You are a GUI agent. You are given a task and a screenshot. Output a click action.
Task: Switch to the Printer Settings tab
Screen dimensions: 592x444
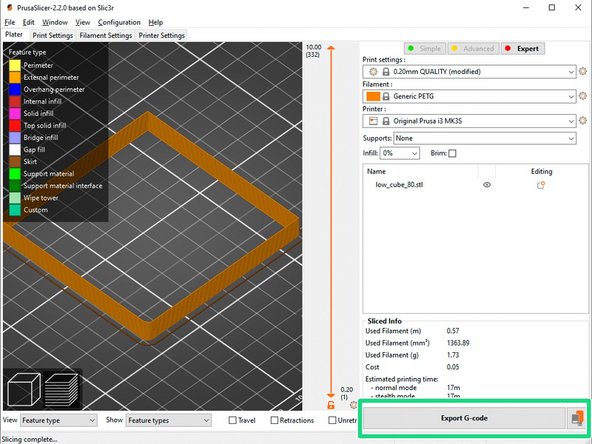tap(162, 35)
